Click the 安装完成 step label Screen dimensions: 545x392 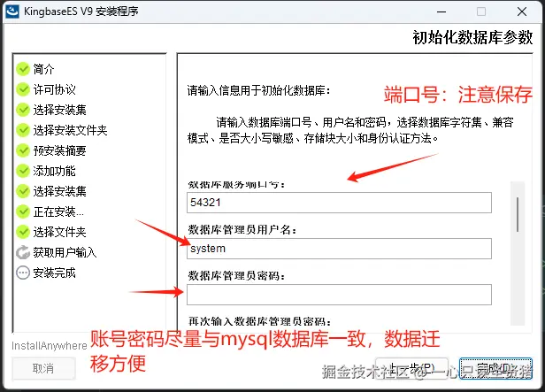55,273
